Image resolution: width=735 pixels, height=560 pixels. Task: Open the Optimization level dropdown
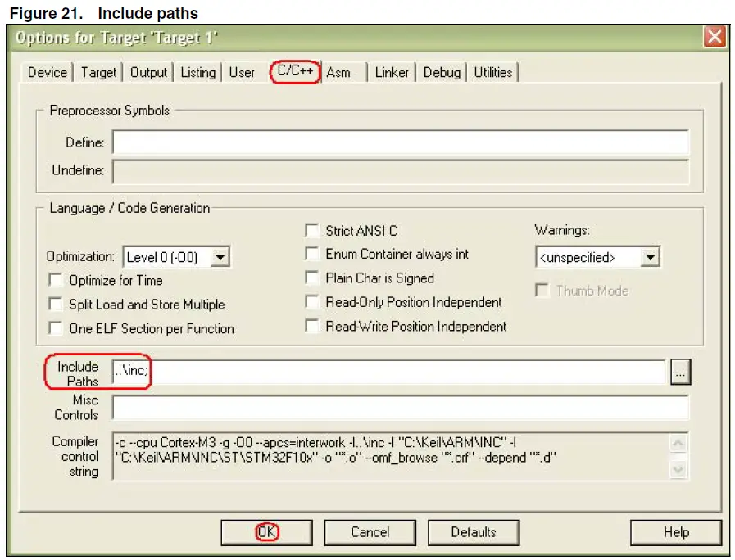[220, 256]
